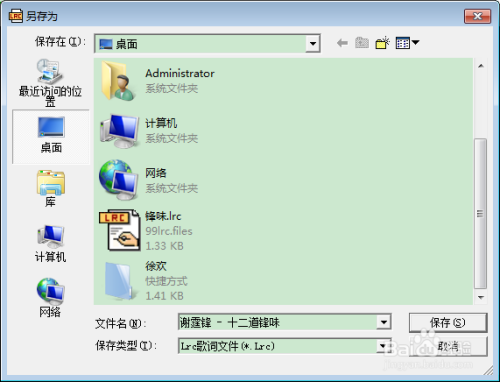Select 桌面 in the left sidebar
The image size is (500, 382).
click(51, 137)
